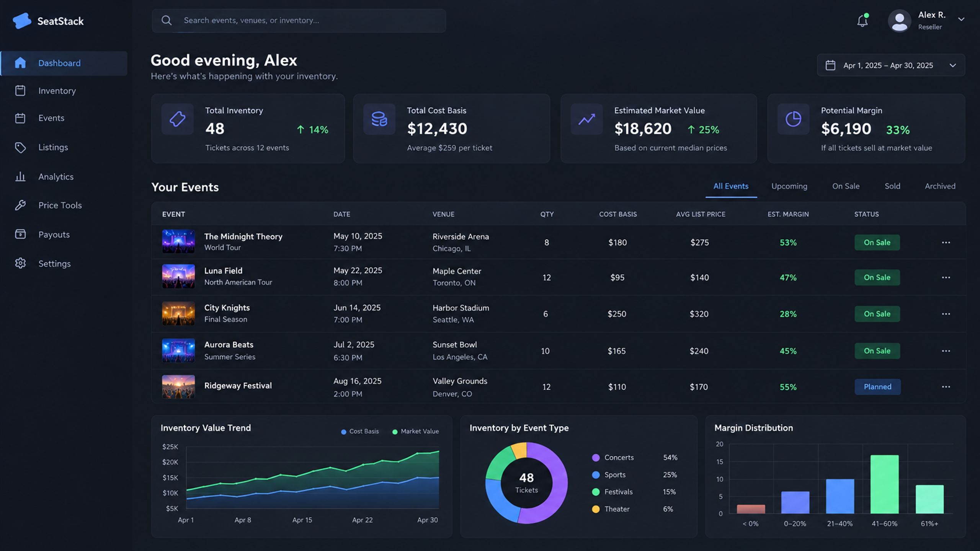Toggle Market Value legend in trend chart
The height and width of the screenshot is (551, 980).
416,432
